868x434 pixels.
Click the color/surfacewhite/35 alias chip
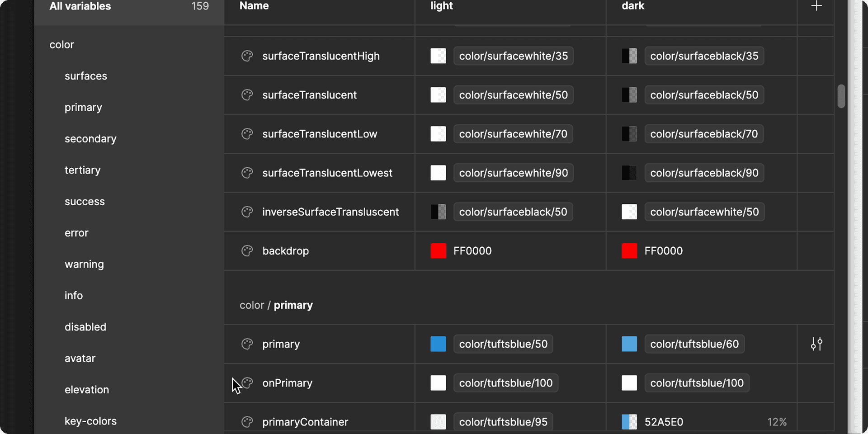point(513,56)
